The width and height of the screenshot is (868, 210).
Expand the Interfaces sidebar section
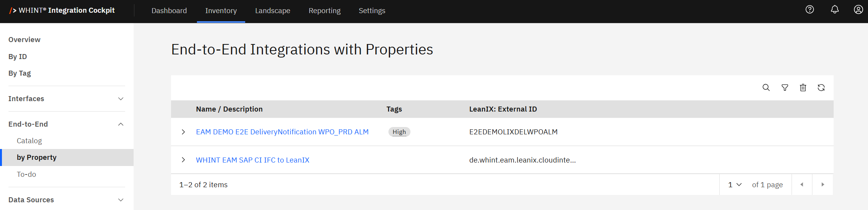120,99
